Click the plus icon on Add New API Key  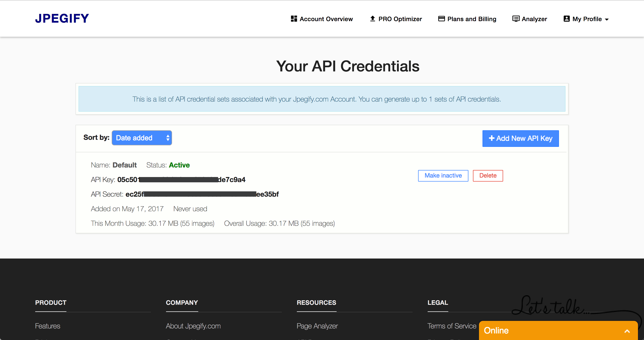492,138
